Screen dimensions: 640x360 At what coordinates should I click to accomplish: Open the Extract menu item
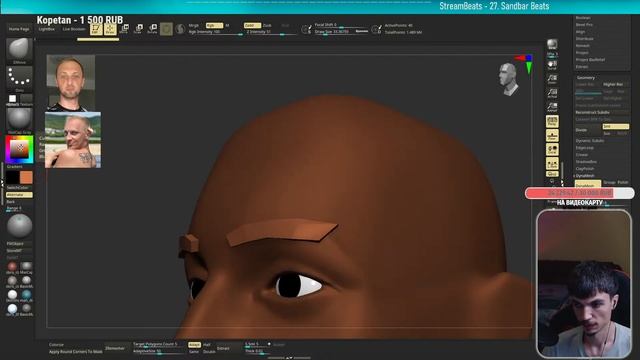(x=582, y=67)
